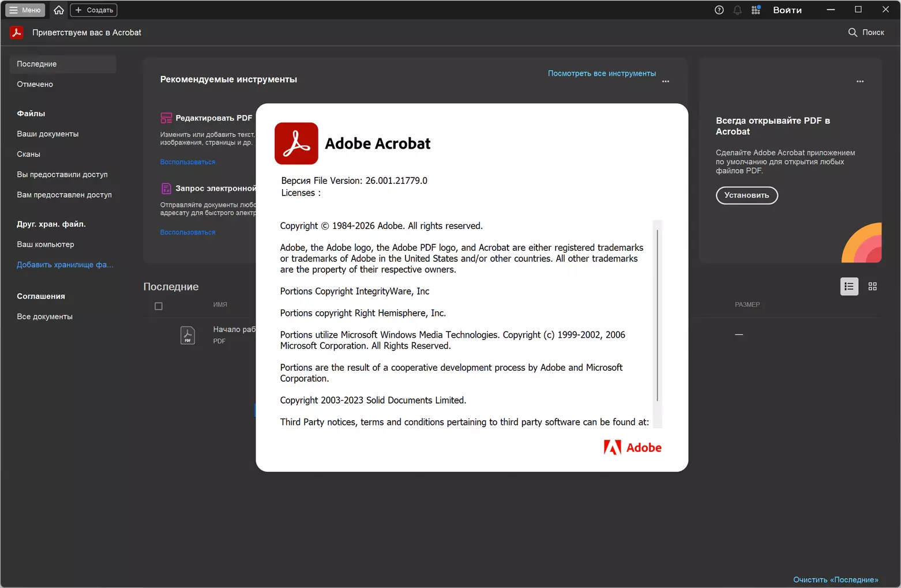Open Все документы under Соглашения

[x=45, y=316]
